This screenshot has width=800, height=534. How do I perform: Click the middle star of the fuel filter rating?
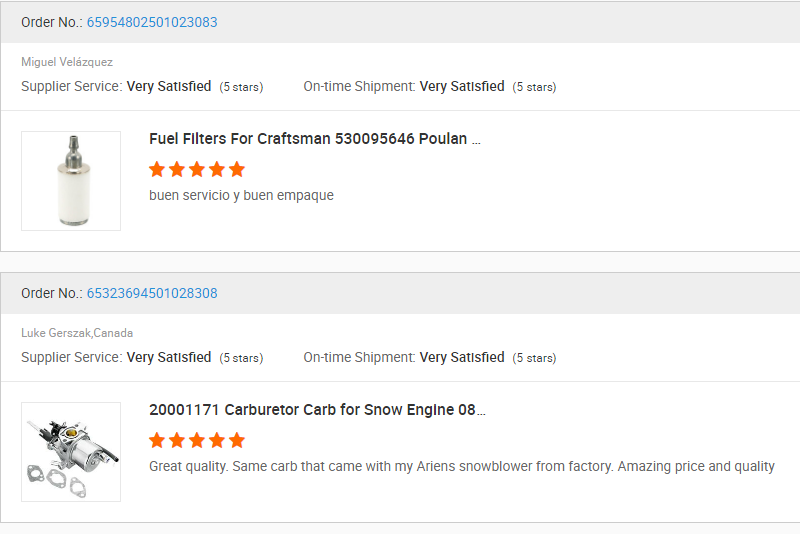pos(197,169)
